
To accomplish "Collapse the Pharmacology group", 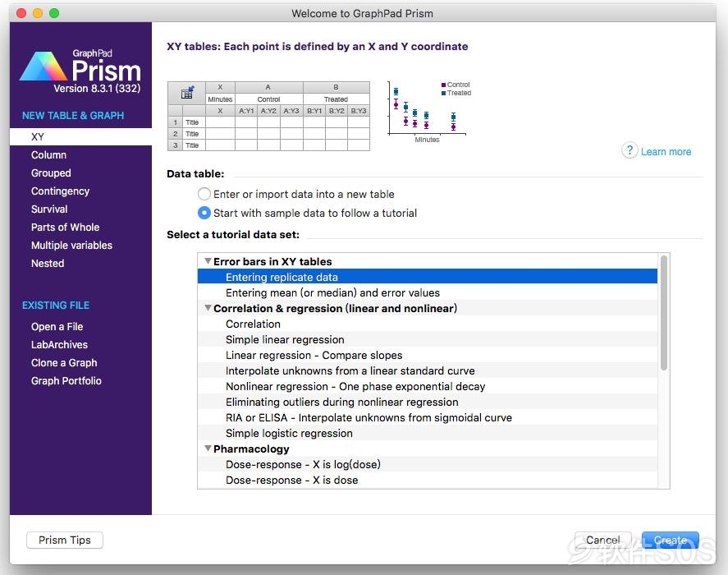I will [x=208, y=448].
